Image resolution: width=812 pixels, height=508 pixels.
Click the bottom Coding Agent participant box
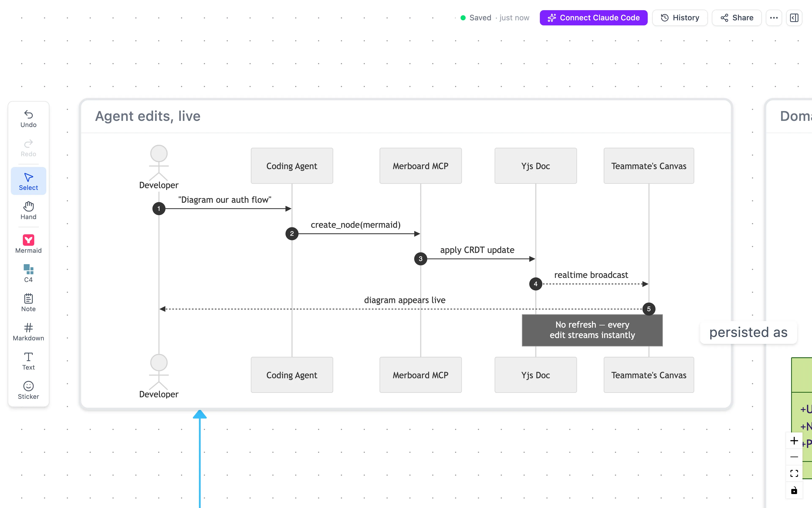tap(292, 375)
